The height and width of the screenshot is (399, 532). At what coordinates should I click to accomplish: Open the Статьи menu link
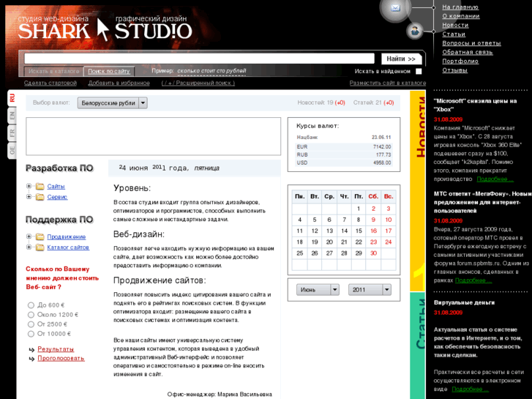tap(454, 34)
